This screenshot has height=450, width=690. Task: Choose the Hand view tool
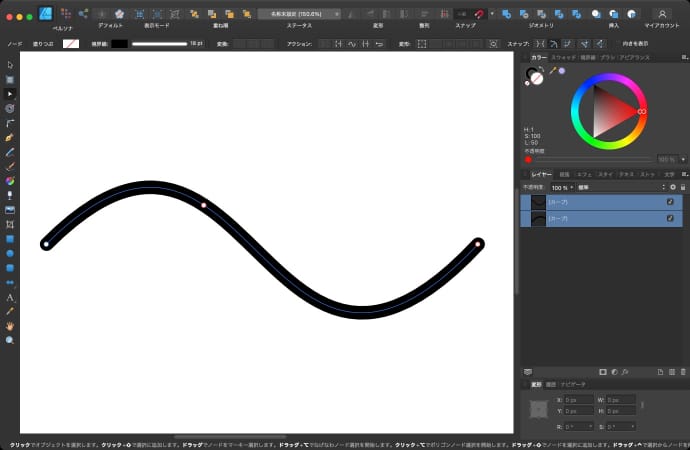tap(10, 326)
